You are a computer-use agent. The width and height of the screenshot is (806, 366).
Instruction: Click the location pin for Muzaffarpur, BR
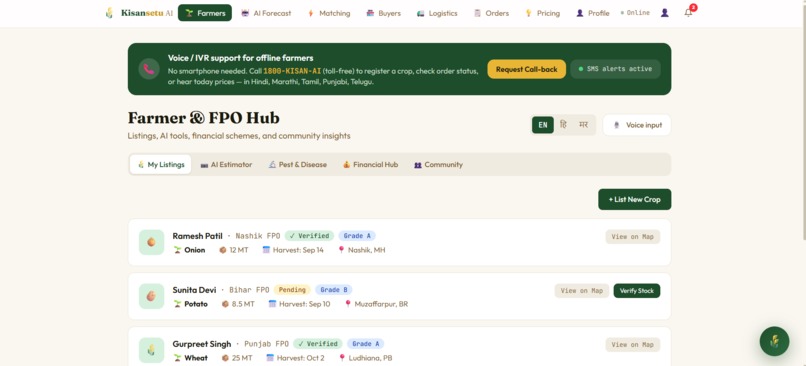[348, 304]
